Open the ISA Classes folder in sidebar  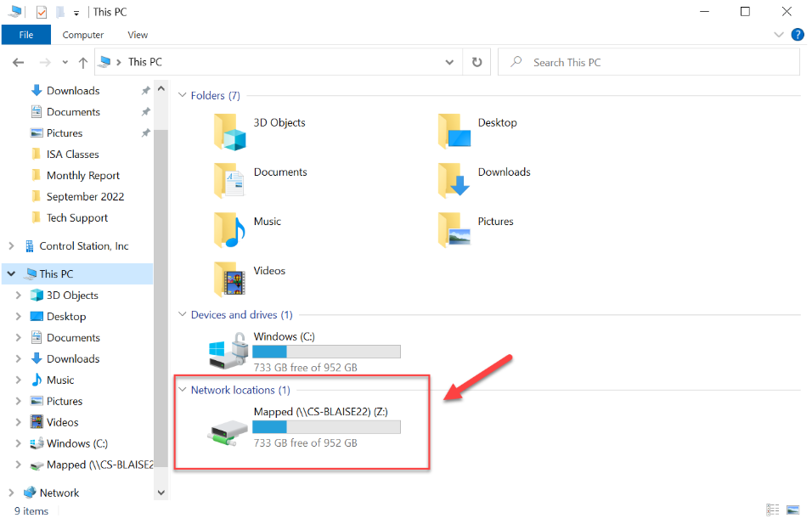(72, 155)
